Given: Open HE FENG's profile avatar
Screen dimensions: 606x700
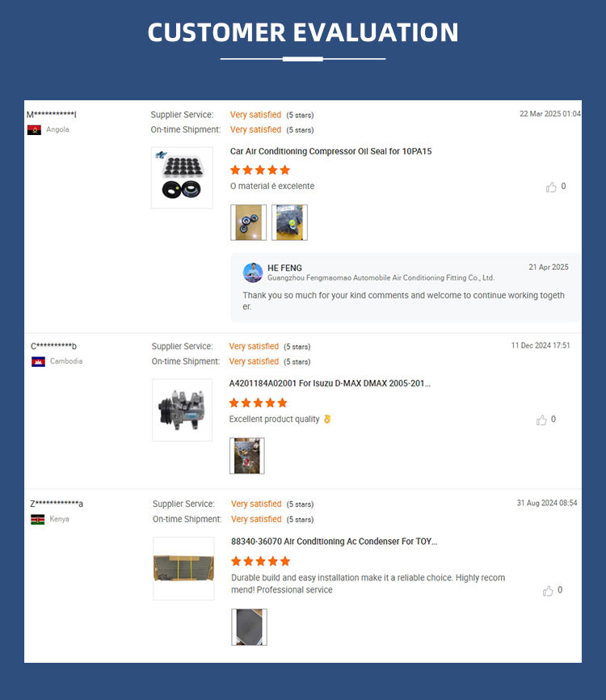Looking at the screenshot, I should point(253,272).
